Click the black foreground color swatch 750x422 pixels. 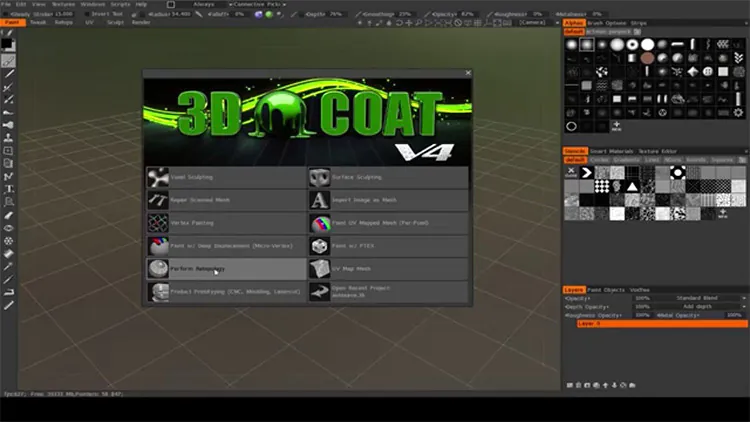coord(7,44)
